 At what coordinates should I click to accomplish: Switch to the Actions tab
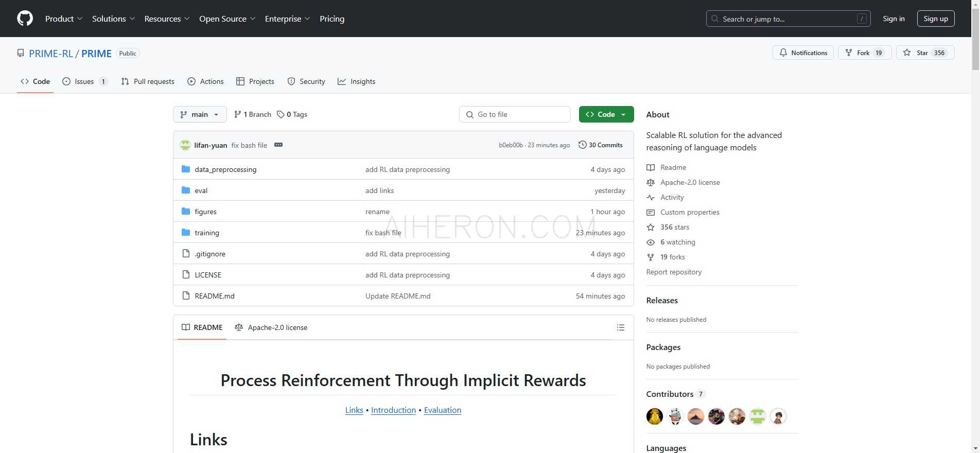point(205,81)
